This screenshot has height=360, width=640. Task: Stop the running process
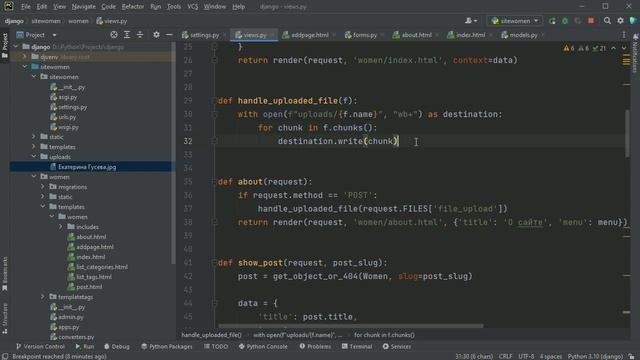[591, 21]
